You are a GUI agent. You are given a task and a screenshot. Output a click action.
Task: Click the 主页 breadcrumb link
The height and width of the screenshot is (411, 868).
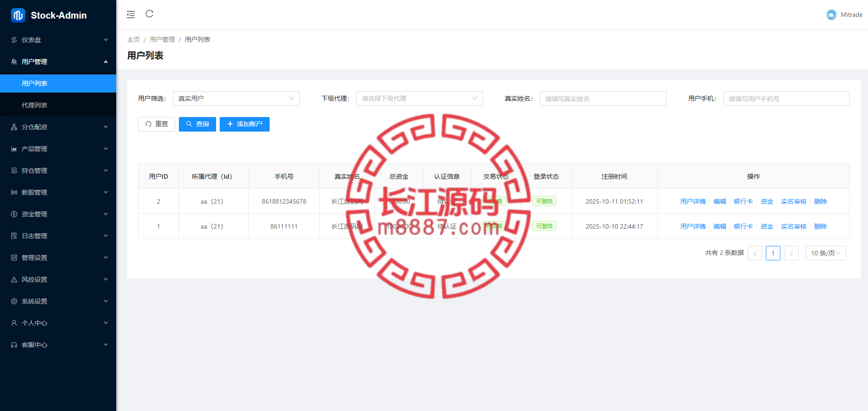pos(133,39)
